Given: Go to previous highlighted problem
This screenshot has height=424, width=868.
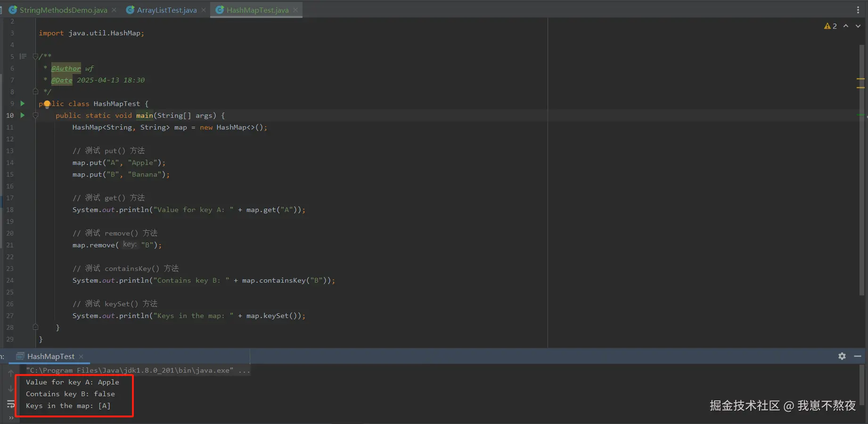Looking at the screenshot, I should point(846,26).
